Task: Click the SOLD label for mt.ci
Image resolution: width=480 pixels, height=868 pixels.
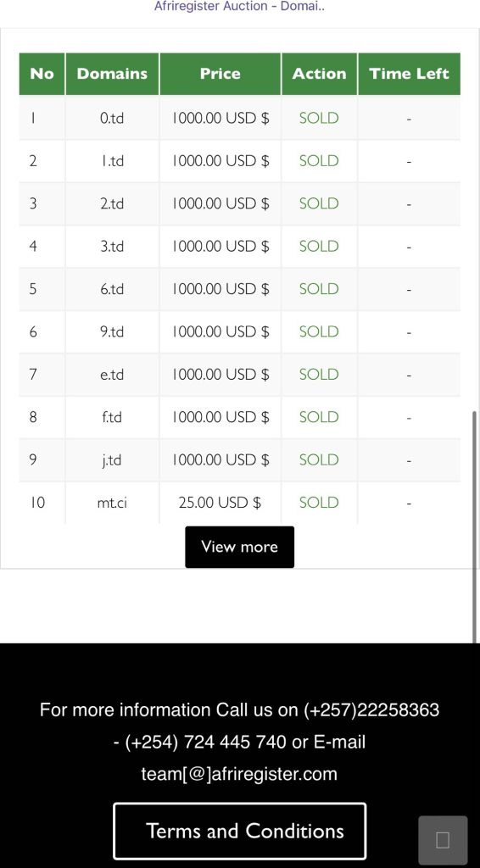Action: click(x=319, y=503)
